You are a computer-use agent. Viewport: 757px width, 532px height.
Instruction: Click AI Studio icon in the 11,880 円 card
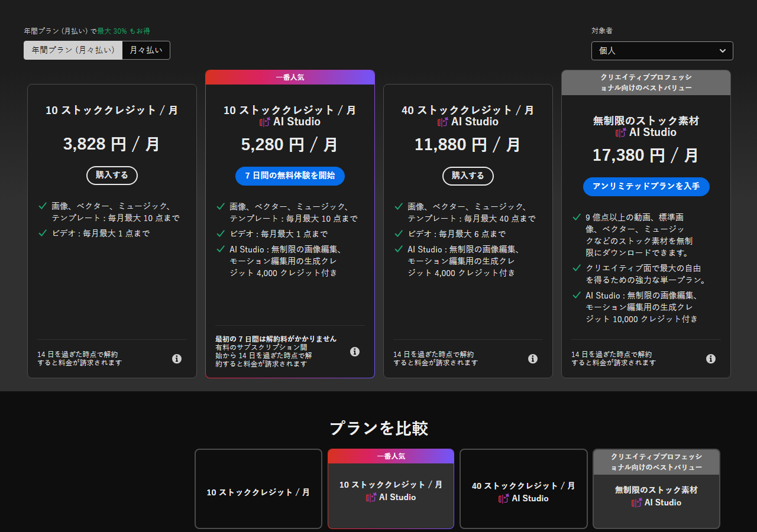[443, 122]
